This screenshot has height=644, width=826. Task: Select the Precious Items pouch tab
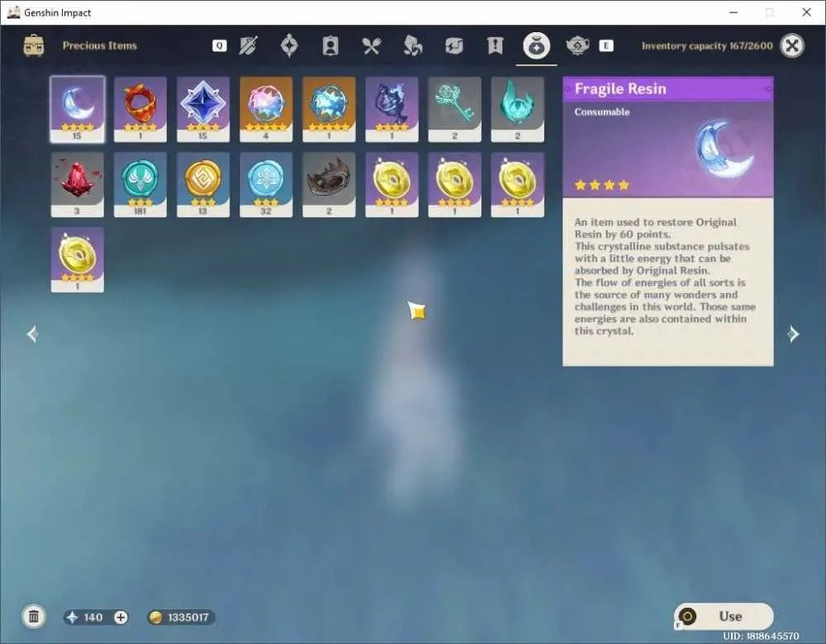536,45
